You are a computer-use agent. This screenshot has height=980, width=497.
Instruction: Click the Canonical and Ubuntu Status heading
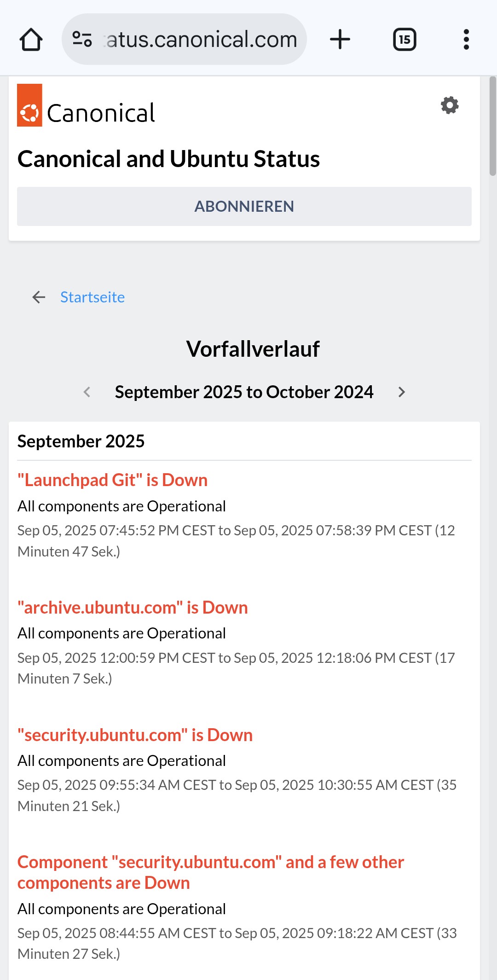coord(168,159)
